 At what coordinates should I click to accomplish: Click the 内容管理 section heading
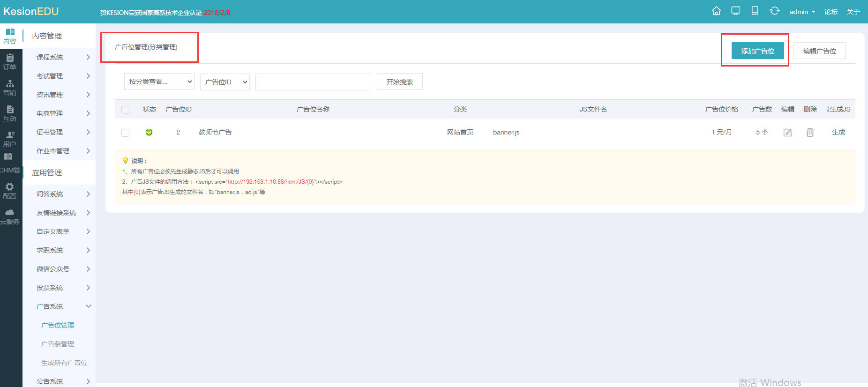click(x=47, y=36)
